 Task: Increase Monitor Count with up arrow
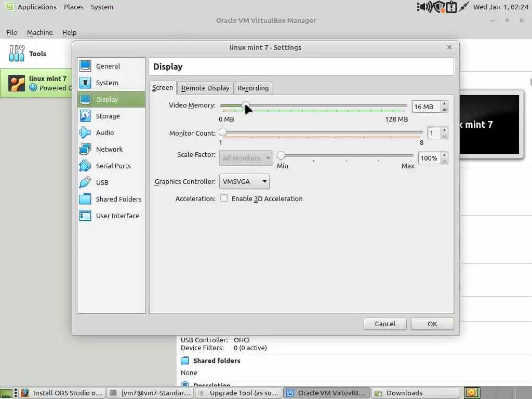pos(445,130)
